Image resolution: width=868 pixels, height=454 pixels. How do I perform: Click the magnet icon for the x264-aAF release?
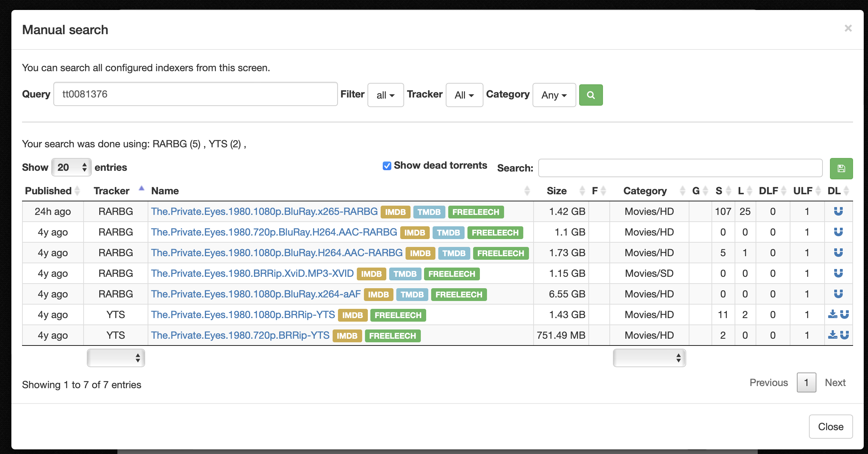pyautogui.click(x=838, y=294)
